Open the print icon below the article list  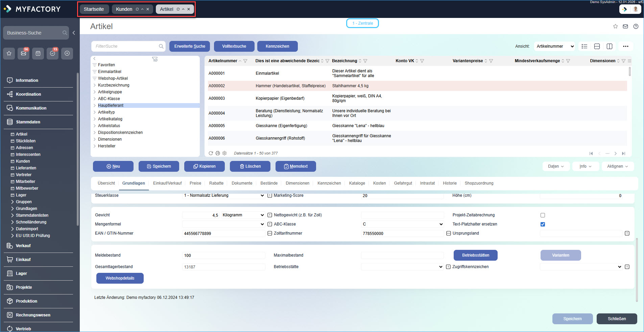click(218, 153)
